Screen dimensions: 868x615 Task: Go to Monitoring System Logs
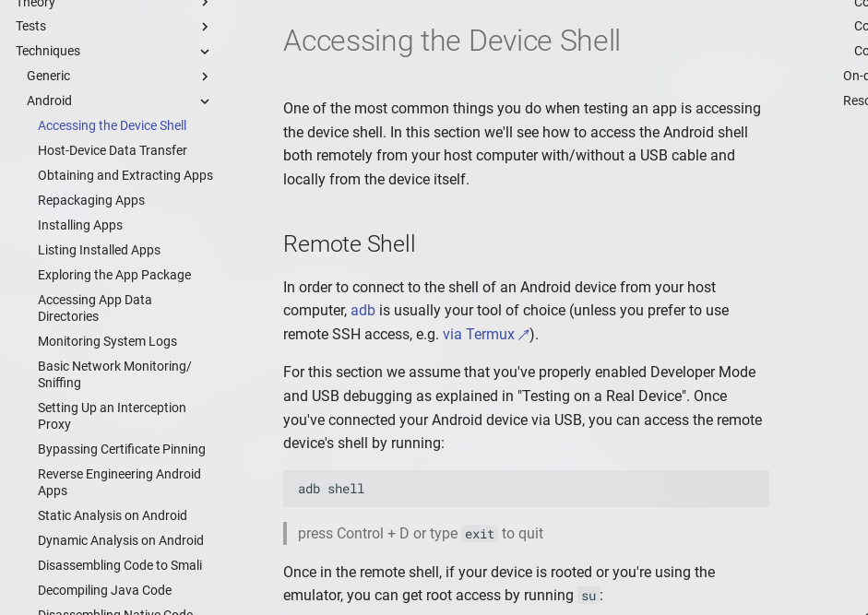(x=107, y=341)
